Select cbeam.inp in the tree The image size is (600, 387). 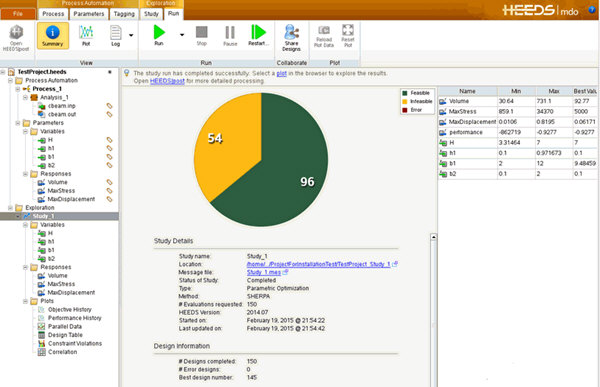(62, 106)
